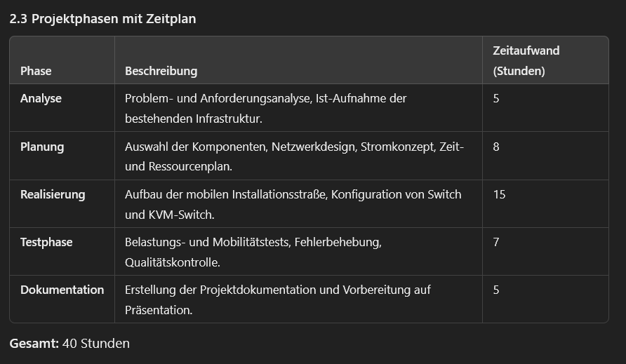
Task: Click the Realisierung hours value 15
Action: tap(500, 194)
